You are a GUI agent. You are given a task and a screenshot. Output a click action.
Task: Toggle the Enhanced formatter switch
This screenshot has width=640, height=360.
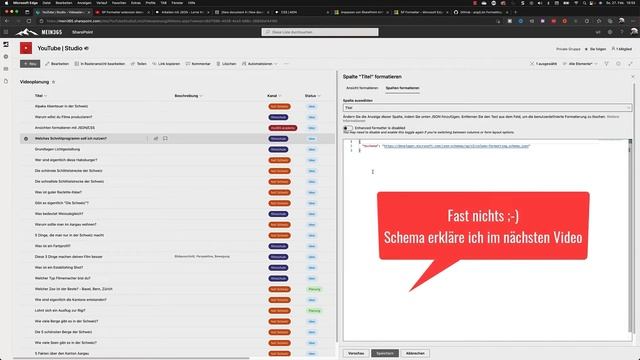tap(348, 128)
